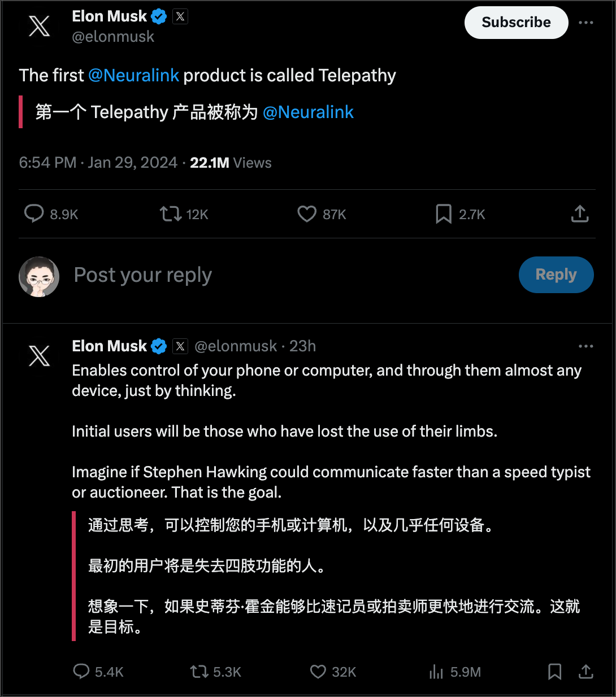Viewport: 616px width, 697px height.
Task: Open @Neuralink link in the Chinese translation
Action: coord(308,112)
